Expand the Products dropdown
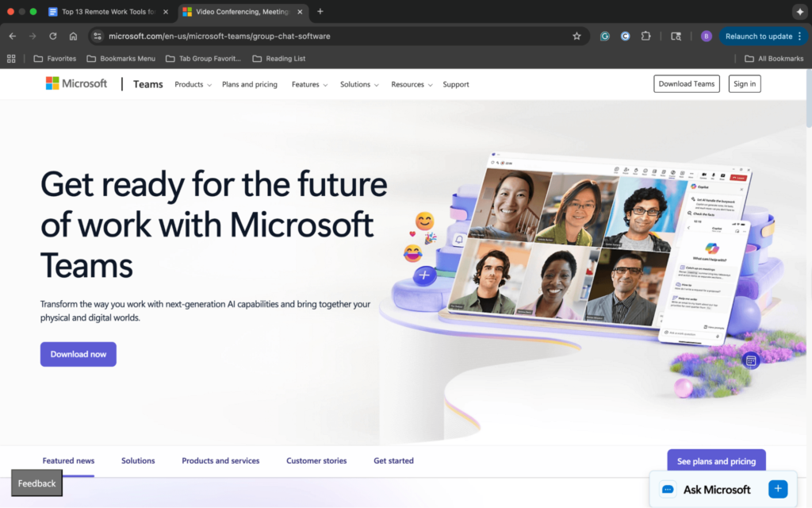The width and height of the screenshot is (812, 508). [193, 84]
